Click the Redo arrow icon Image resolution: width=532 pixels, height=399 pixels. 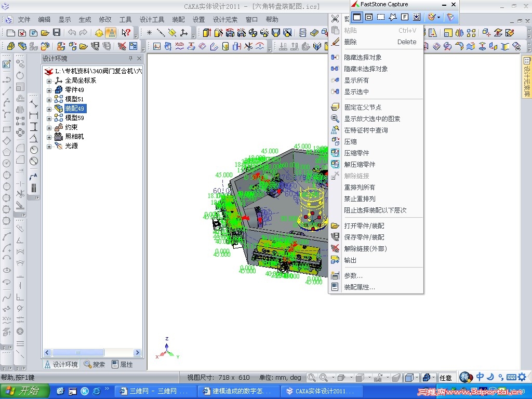(x=83, y=33)
